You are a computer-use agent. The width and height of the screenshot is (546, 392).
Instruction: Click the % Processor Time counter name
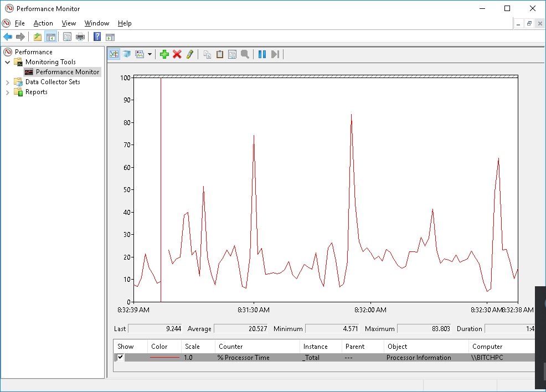(244, 358)
